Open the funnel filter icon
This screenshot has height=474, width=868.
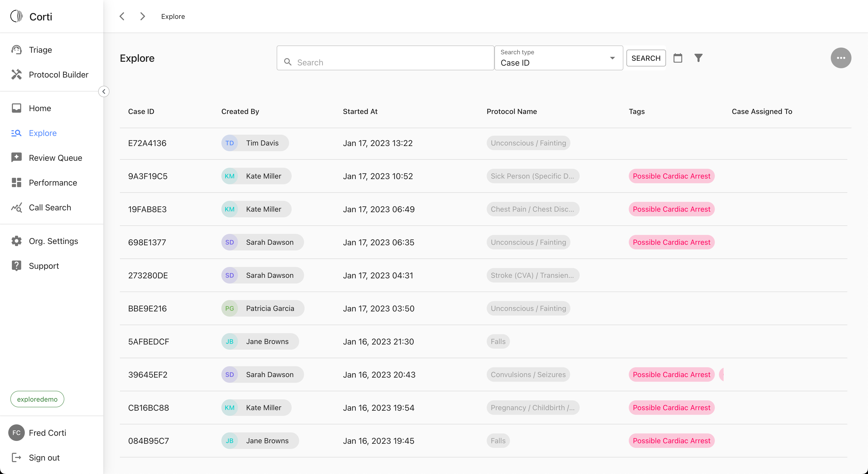tap(699, 58)
